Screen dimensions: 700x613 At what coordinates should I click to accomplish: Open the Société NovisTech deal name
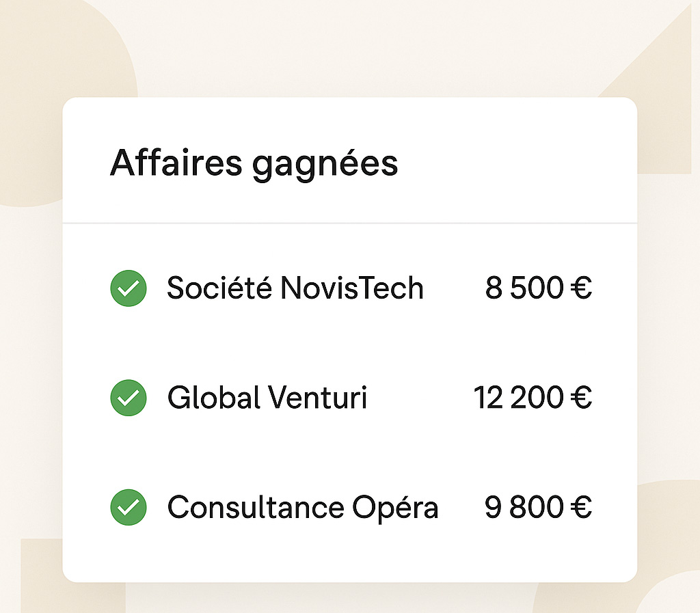click(295, 287)
